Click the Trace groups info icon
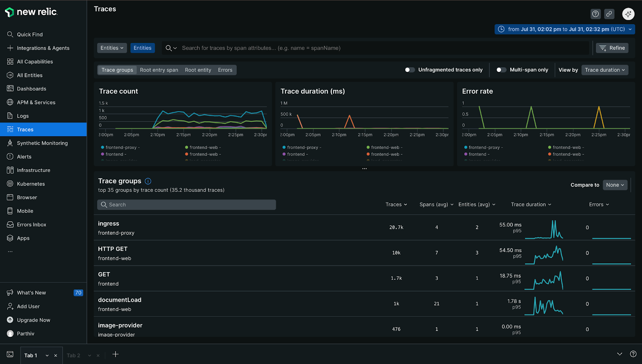642x364 pixels. click(x=148, y=181)
